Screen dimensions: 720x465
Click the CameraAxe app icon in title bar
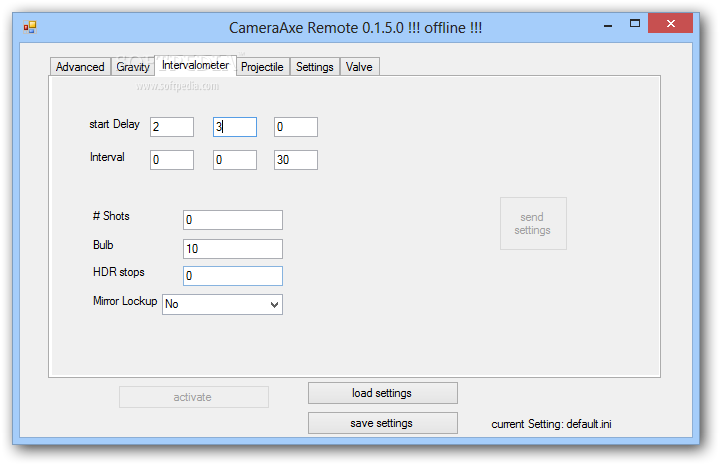[x=30, y=28]
